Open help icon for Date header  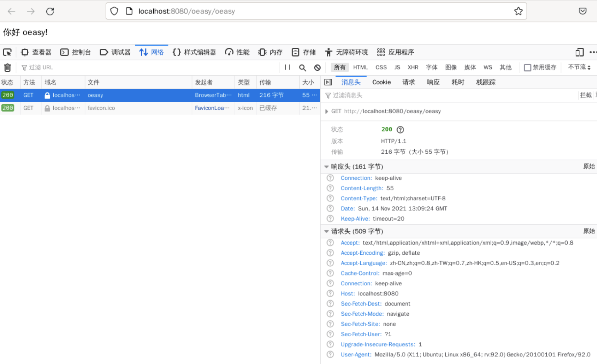coord(330,208)
